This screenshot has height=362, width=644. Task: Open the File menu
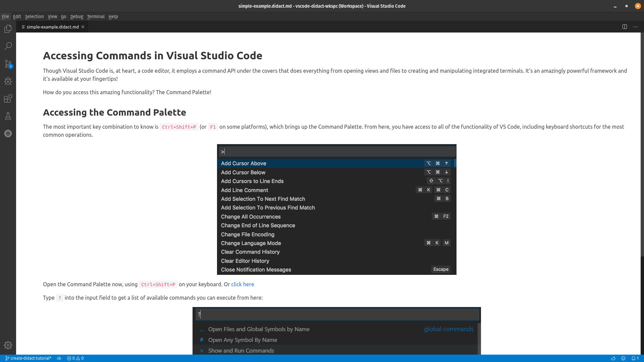click(x=6, y=16)
